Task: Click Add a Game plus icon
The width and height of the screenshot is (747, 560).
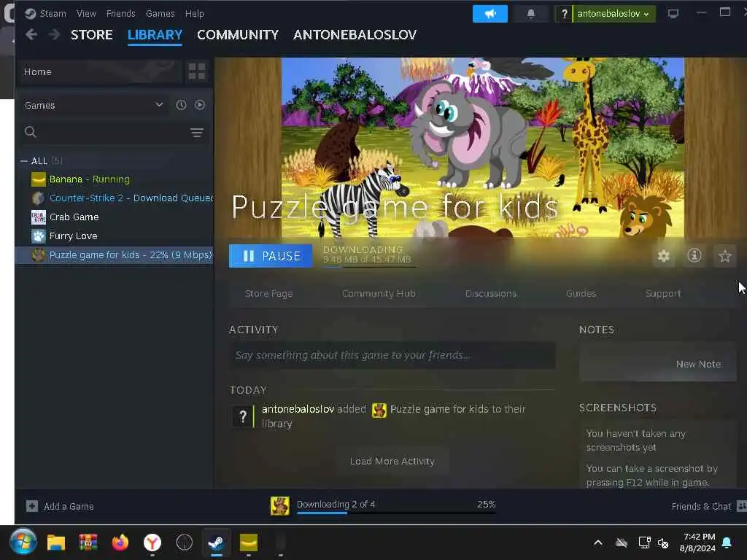Action: (32, 506)
